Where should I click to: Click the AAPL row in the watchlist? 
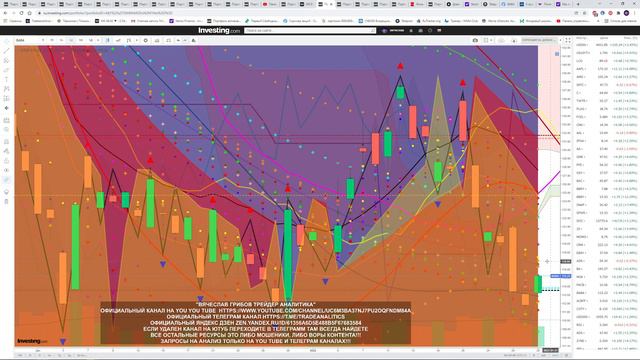(606, 69)
